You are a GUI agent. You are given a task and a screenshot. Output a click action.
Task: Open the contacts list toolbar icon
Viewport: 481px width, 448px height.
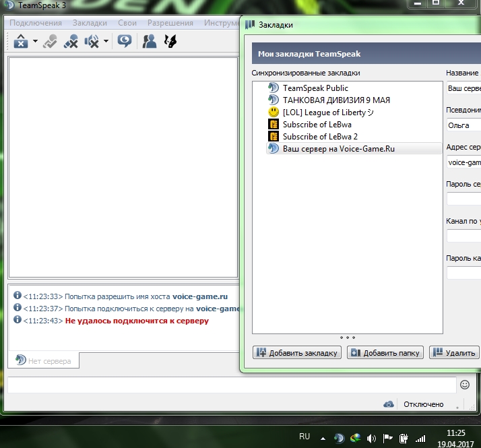[150, 41]
